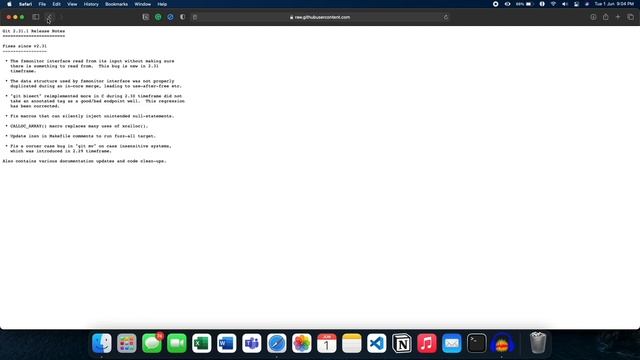Open the Help menu
The width and height of the screenshot is (640, 360).
click(162, 4)
